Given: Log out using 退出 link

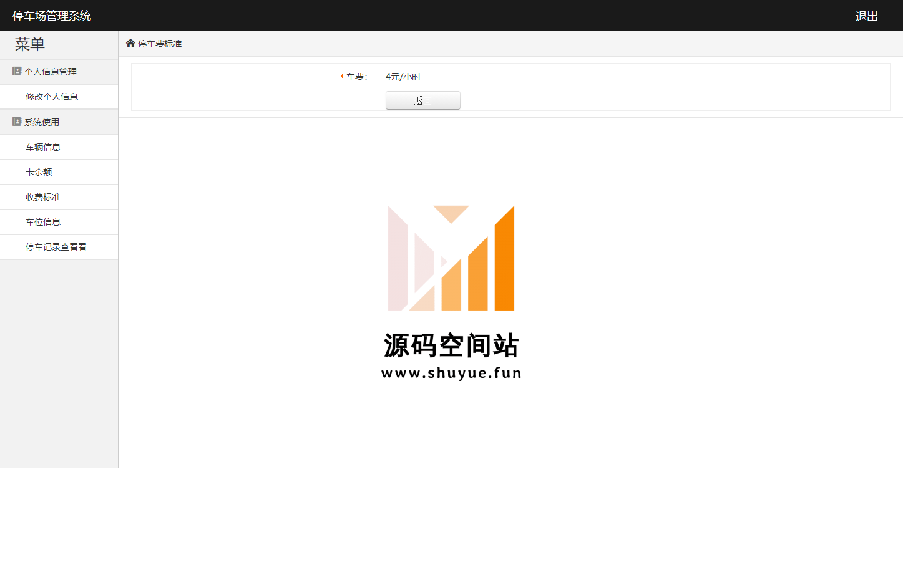Looking at the screenshot, I should (866, 16).
